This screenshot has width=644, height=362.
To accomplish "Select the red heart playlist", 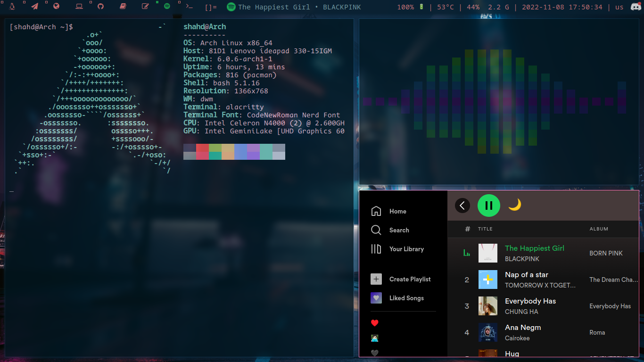I will pos(375,323).
